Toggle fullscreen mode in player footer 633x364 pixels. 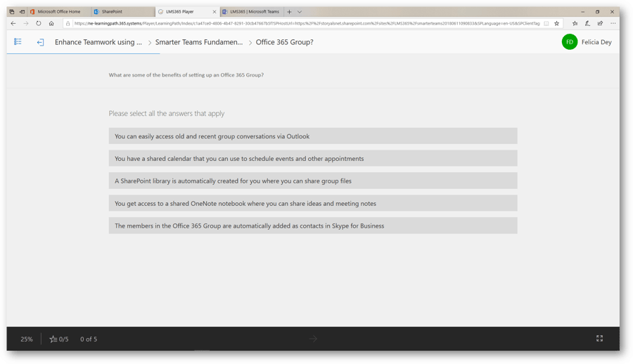pos(599,339)
